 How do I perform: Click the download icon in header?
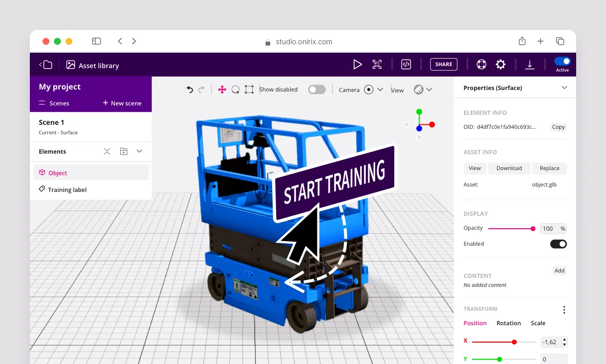coord(530,65)
